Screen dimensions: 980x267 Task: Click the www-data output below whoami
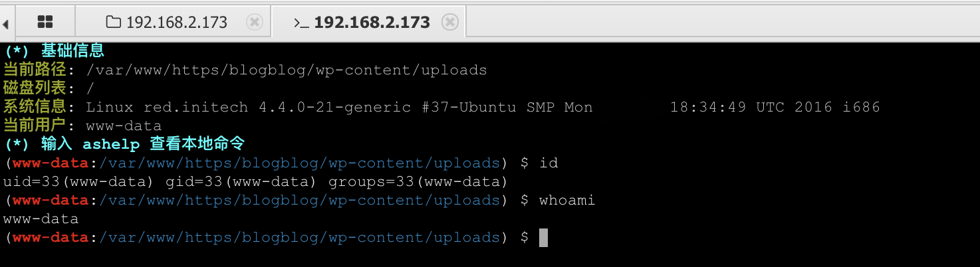click(x=41, y=219)
